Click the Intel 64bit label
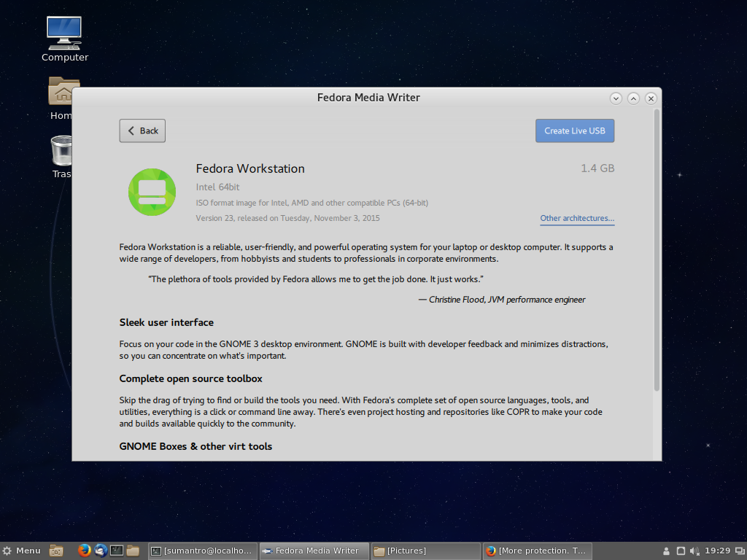Viewport: 747px width, 560px height. click(x=217, y=187)
